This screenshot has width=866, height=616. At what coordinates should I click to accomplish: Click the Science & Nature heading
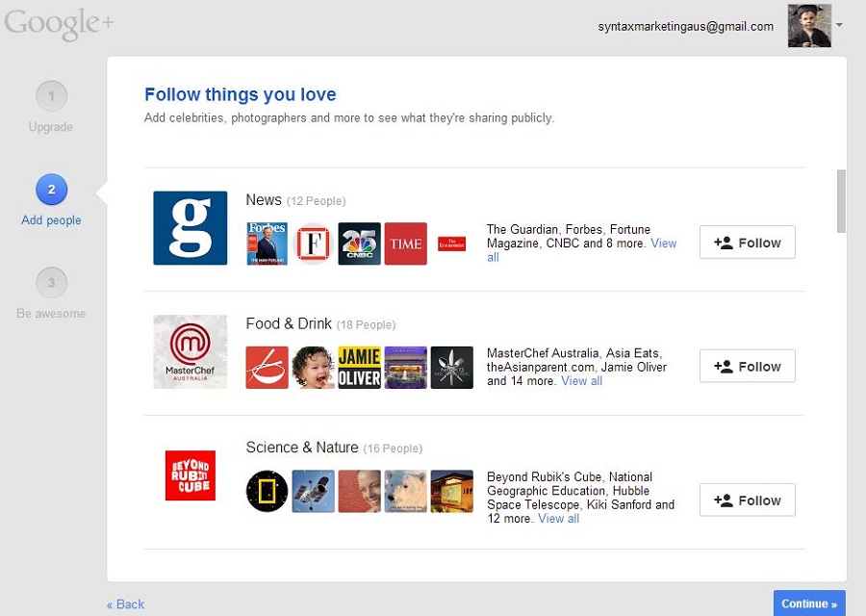click(x=302, y=447)
